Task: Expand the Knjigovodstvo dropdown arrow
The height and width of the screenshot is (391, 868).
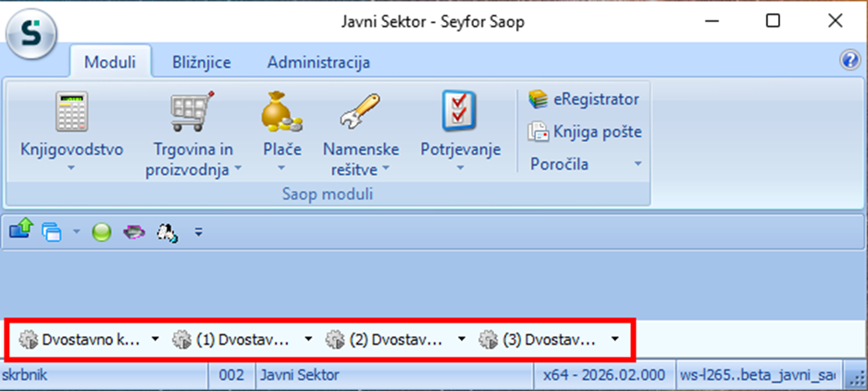Action: [x=71, y=167]
